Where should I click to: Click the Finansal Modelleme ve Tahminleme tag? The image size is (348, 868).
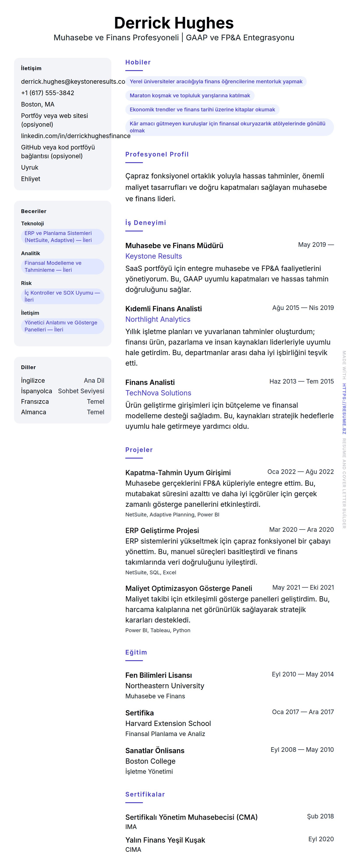click(x=62, y=266)
